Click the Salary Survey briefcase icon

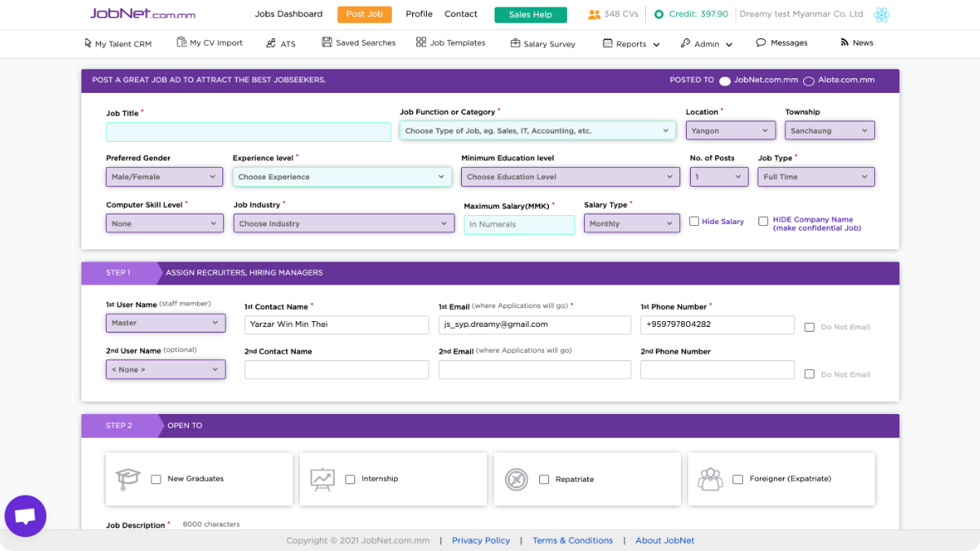(x=516, y=43)
